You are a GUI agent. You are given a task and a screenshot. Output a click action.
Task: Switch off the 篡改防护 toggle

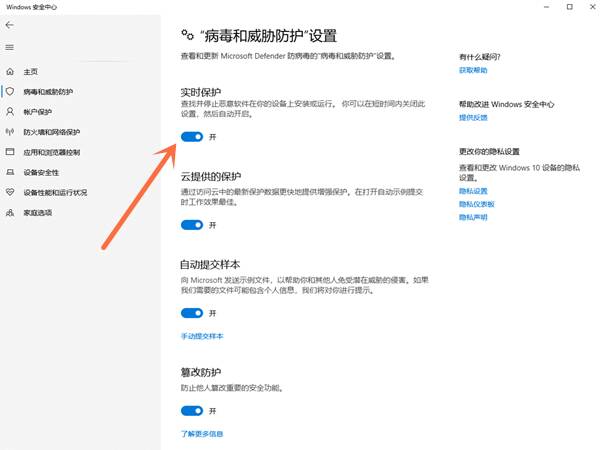point(192,411)
